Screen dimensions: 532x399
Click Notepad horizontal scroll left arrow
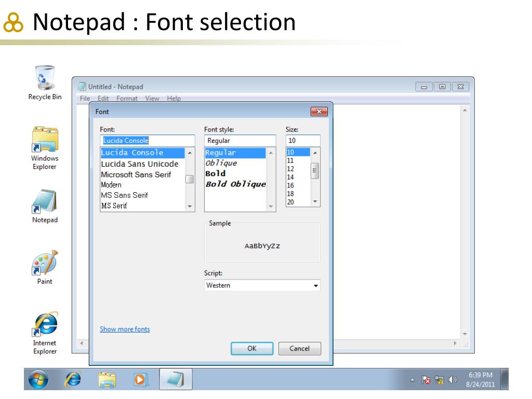point(82,343)
